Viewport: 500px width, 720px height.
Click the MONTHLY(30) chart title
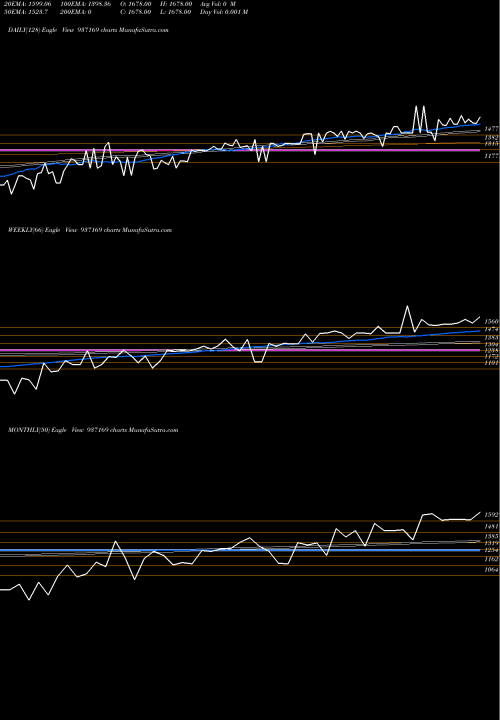[x=93, y=430]
